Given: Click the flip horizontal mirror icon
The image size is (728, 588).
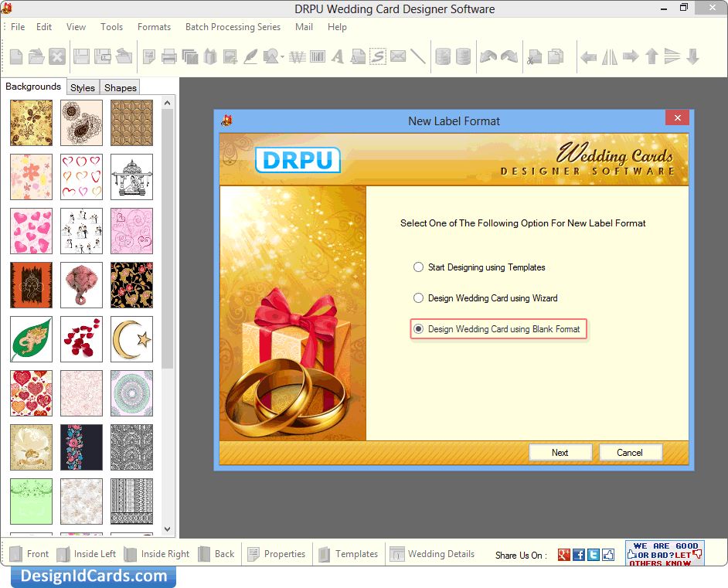Looking at the screenshot, I should [610, 56].
